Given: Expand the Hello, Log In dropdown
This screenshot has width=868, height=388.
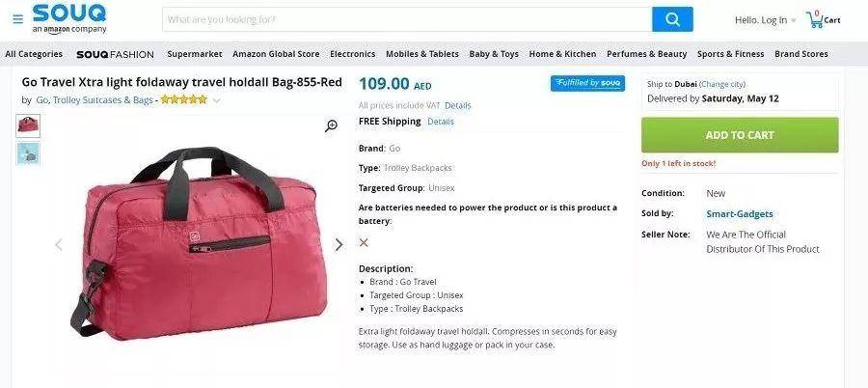Looking at the screenshot, I should 765,20.
